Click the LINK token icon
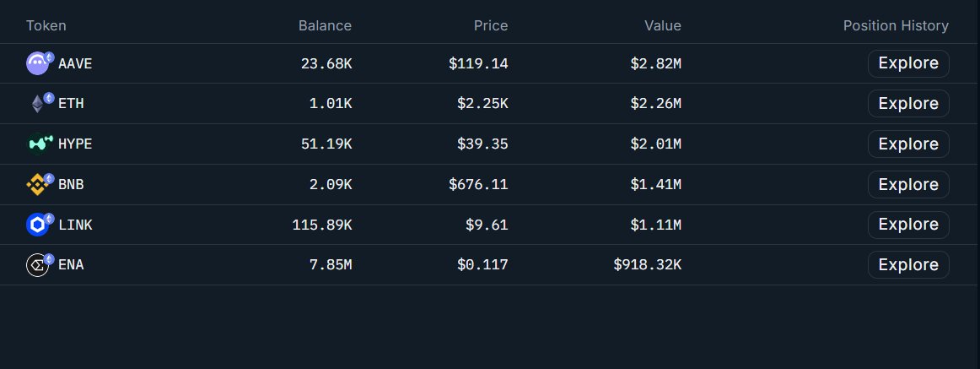Viewport: 980px width, 369px height. click(x=39, y=225)
